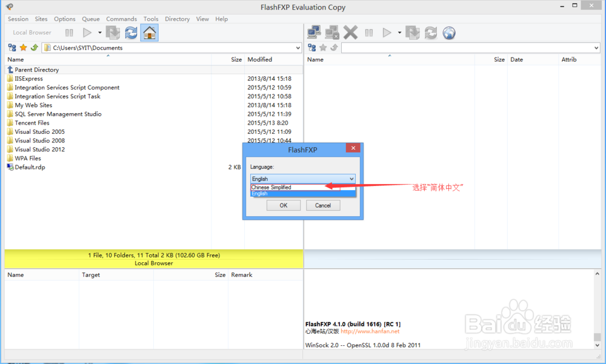Choose English in the language list
This screenshot has height=364, width=606.
(302, 194)
